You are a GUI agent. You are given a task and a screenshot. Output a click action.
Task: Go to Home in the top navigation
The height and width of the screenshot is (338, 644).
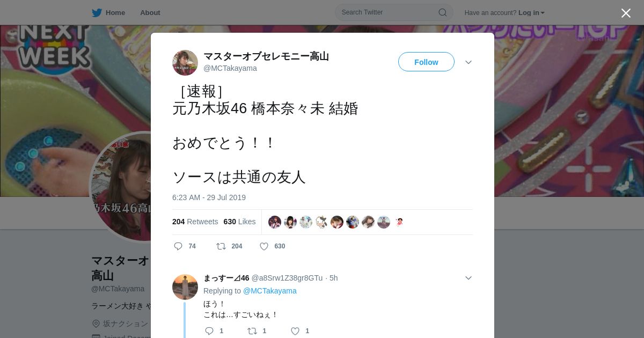pos(115,12)
